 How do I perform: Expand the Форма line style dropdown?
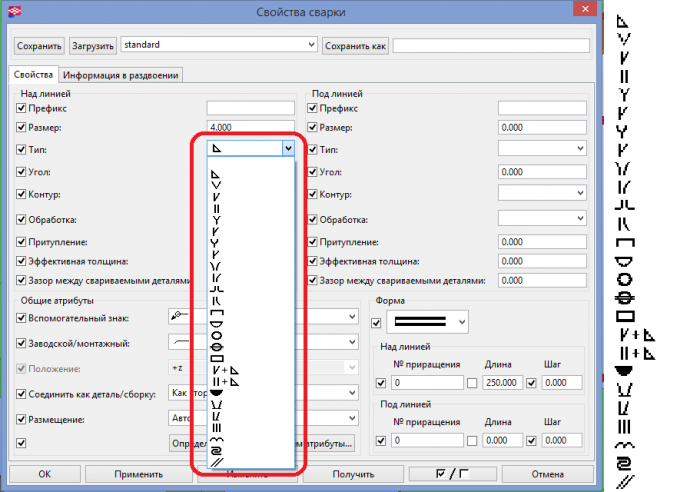[x=461, y=322]
